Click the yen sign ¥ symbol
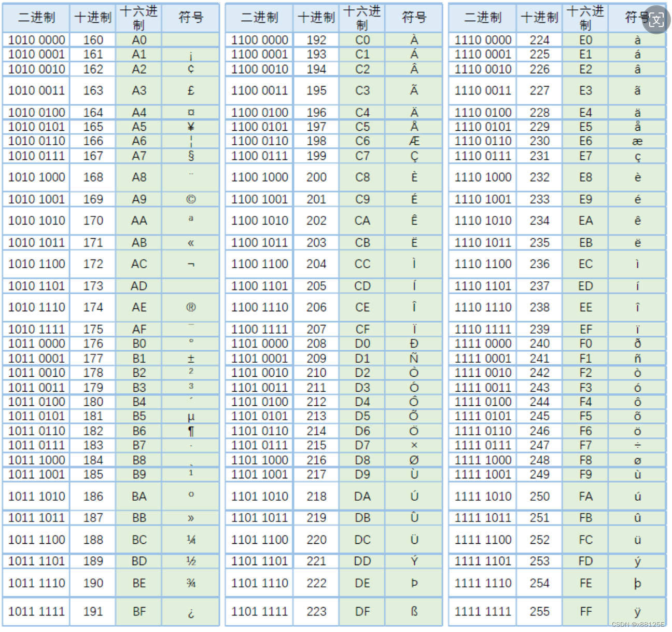The image size is (672, 632). tap(191, 127)
